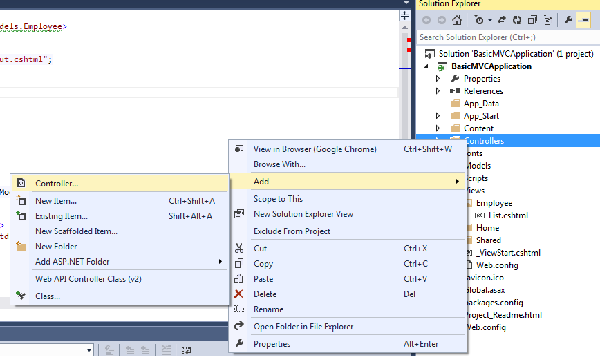Choose New Scaffolded Item... menu entry

[x=76, y=231]
